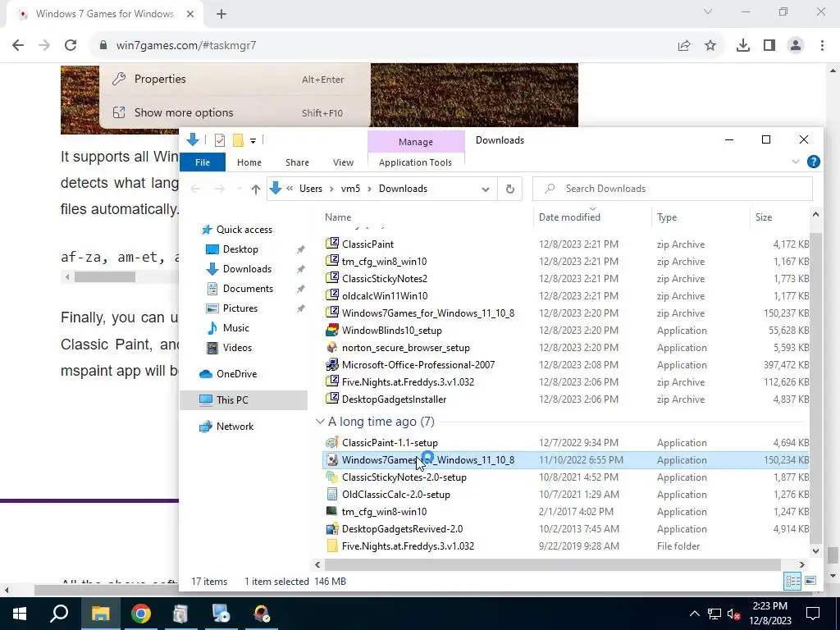This screenshot has height=630, width=840.
Task: Sort by the Size column header
Action: [x=764, y=217]
